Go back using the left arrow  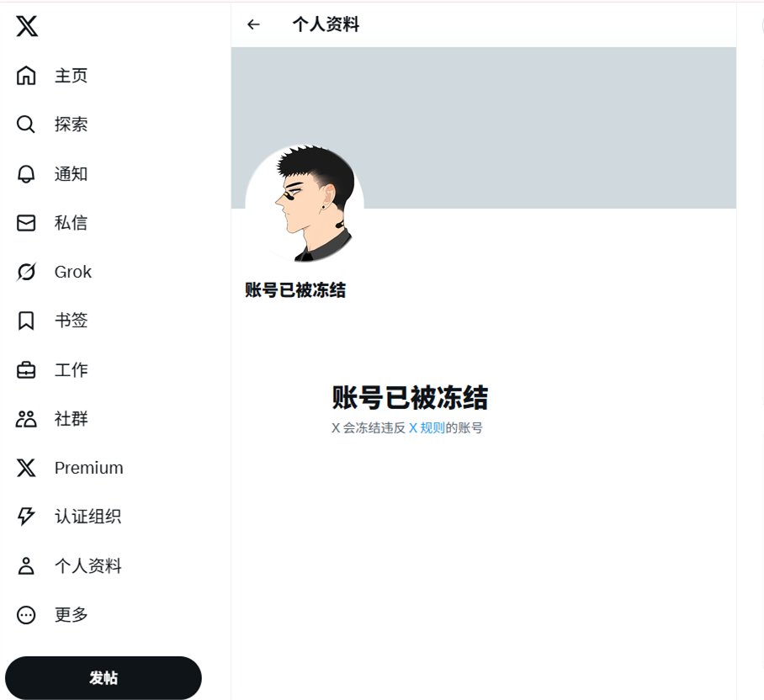[x=253, y=24]
